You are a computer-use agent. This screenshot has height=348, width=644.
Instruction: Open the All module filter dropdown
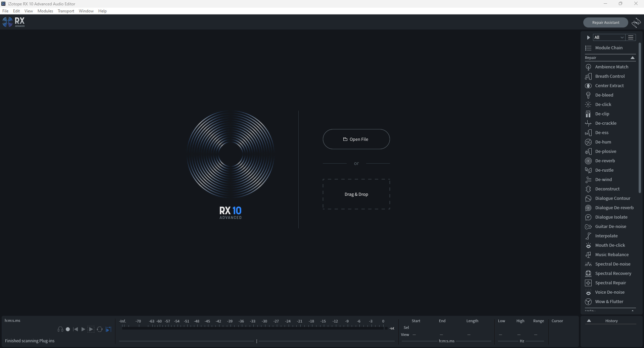609,38
